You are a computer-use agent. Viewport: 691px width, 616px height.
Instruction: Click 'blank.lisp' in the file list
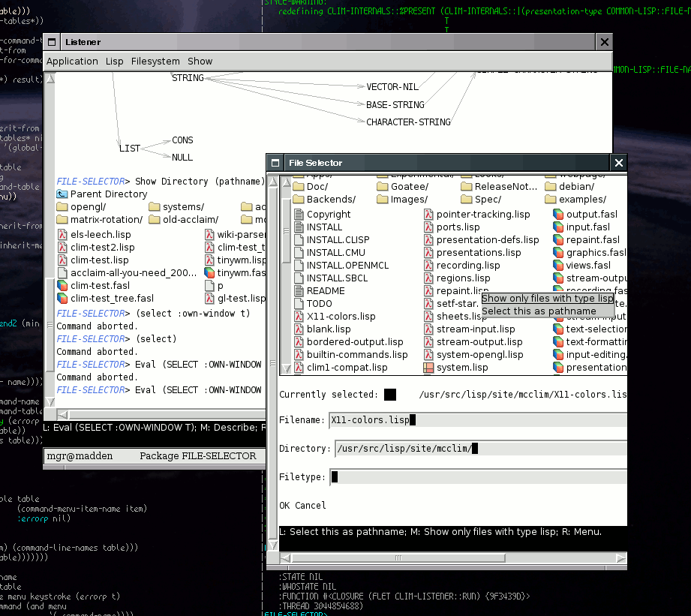pyautogui.click(x=329, y=329)
